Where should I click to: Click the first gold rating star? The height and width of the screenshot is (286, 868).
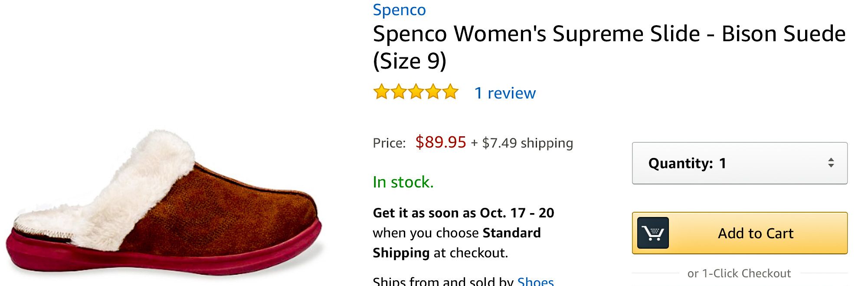point(381,92)
